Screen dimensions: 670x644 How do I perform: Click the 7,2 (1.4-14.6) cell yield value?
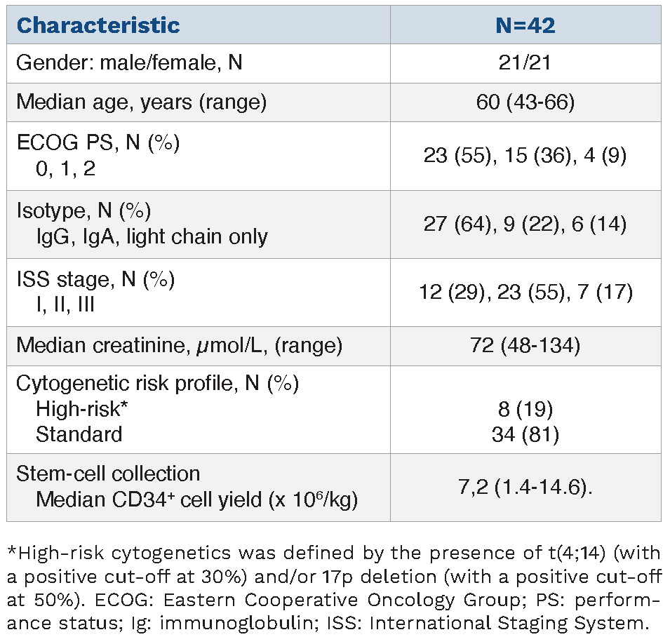click(x=525, y=488)
